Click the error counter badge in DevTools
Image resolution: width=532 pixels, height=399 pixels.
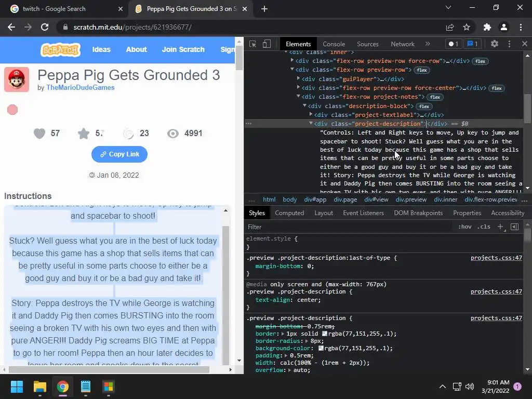pos(453,44)
